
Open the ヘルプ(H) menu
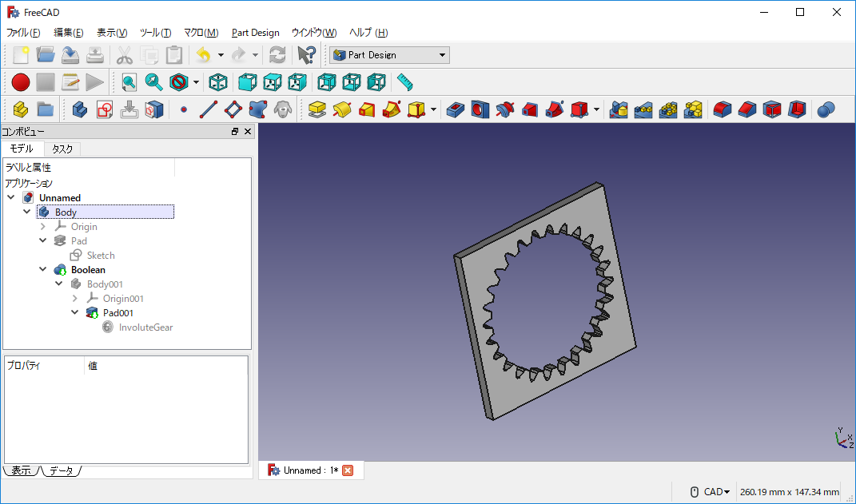pyautogui.click(x=368, y=33)
